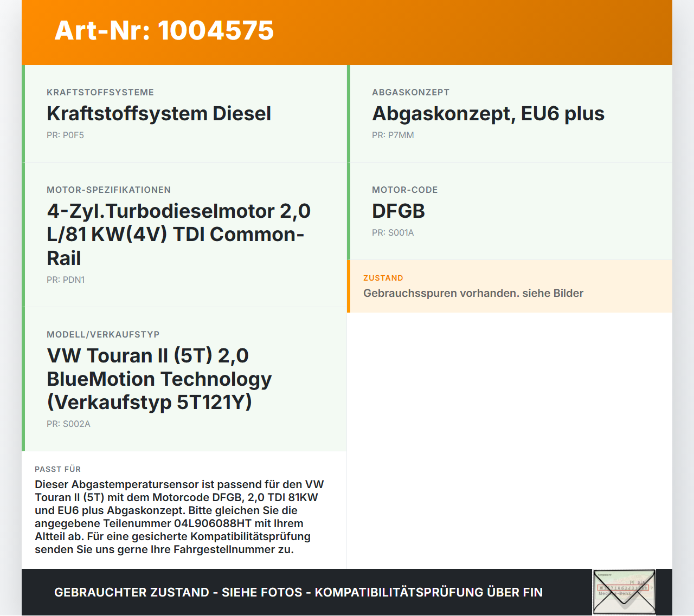Click the envelope thumbnail image in footer
The height and width of the screenshot is (616, 694).
click(x=624, y=592)
